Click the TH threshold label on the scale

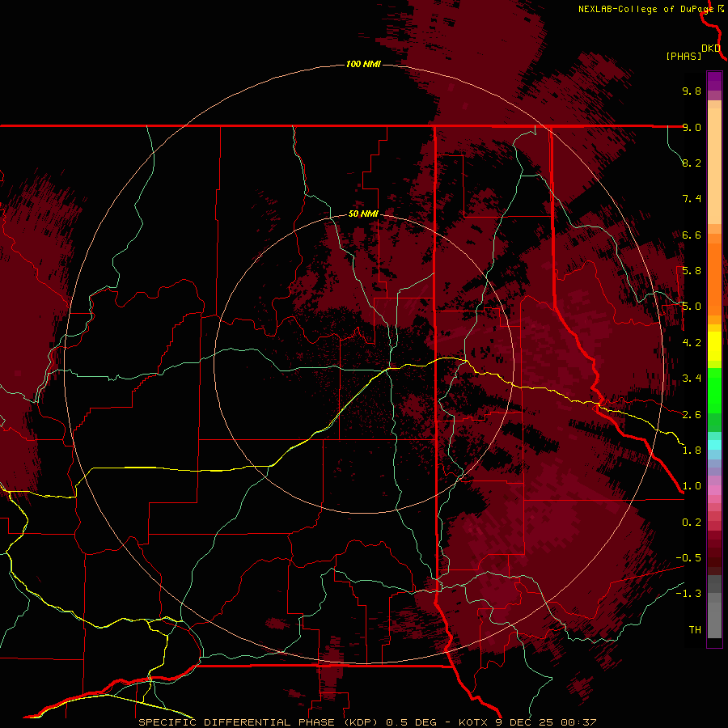695,630
